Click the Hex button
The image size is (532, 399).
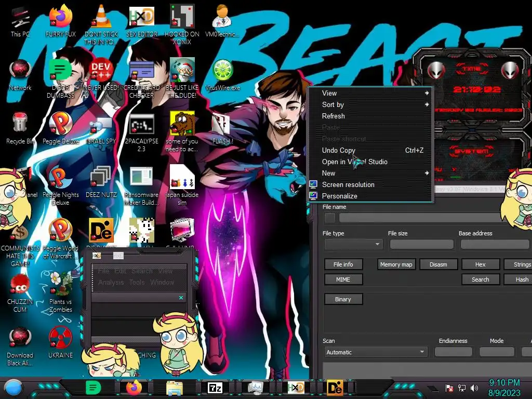click(x=481, y=264)
